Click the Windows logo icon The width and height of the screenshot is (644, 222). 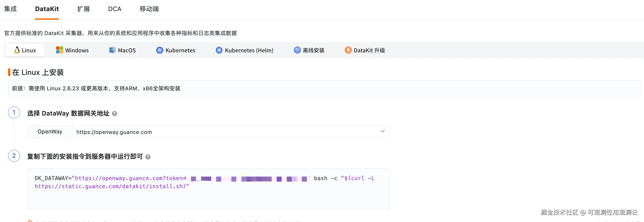pos(59,50)
